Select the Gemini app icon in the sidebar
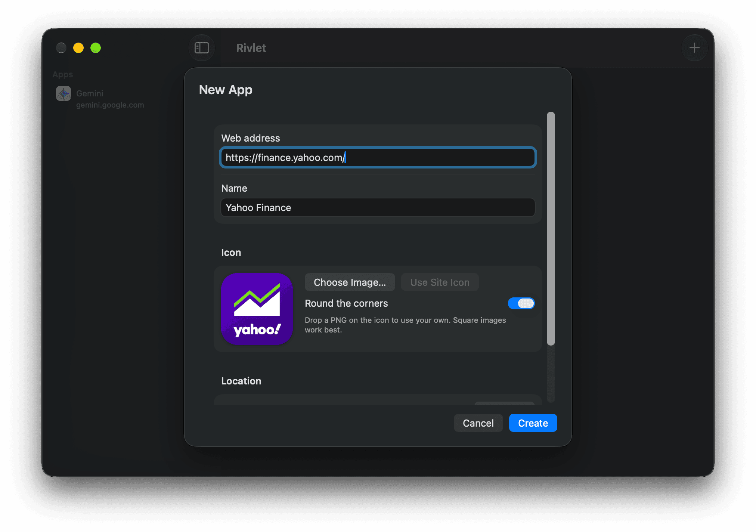 63,93
